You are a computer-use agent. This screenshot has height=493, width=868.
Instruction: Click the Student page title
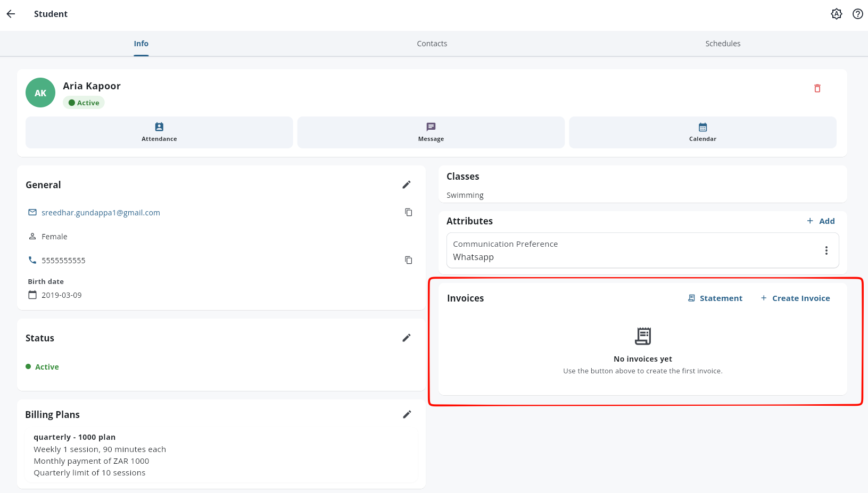(51, 14)
